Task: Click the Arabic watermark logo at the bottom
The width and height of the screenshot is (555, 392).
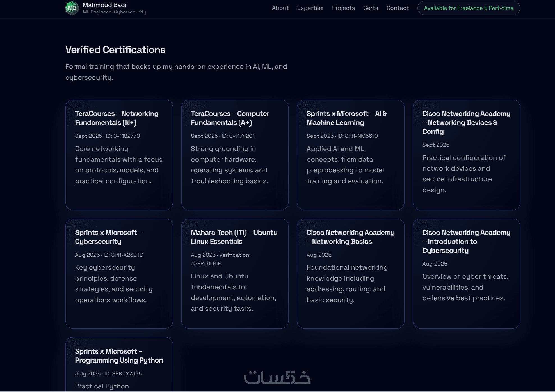Action: [x=277, y=377]
